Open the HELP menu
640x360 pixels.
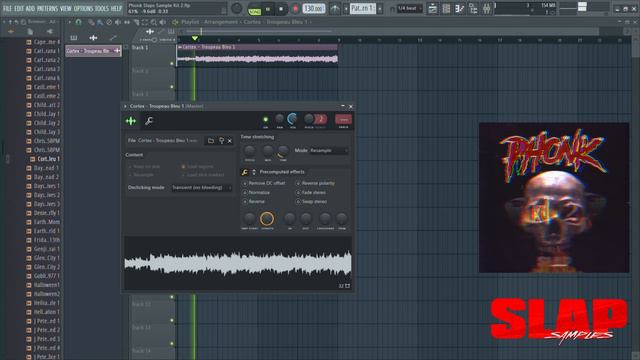click(116, 8)
